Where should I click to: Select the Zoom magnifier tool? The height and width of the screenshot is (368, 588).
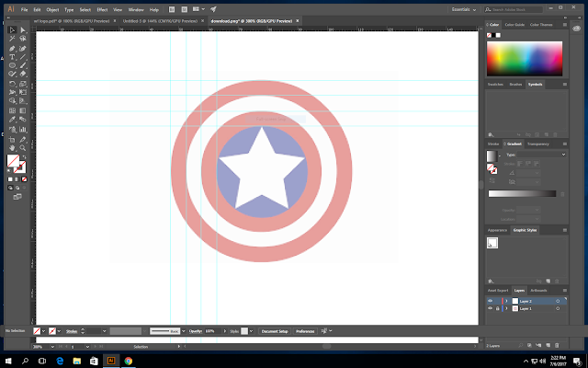point(23,148)
